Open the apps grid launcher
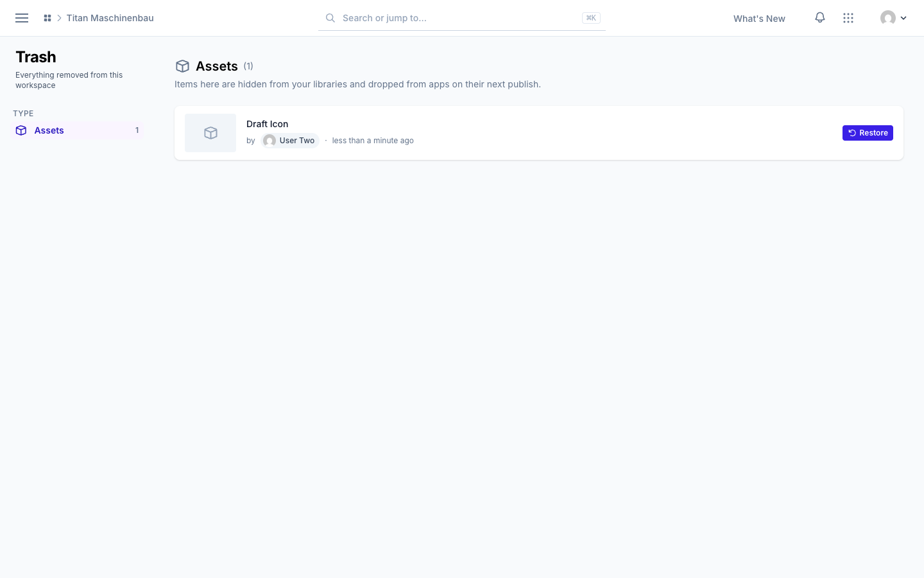 848,18
